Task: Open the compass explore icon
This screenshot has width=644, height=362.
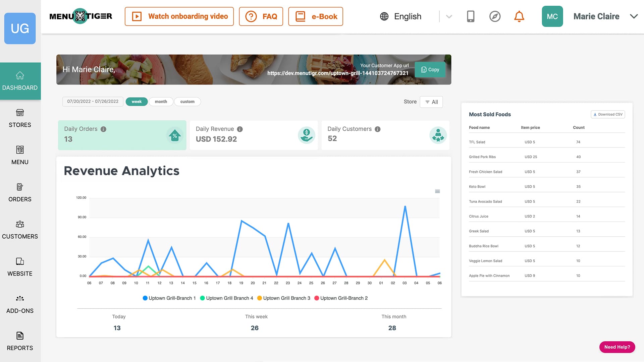Action: 495,16
